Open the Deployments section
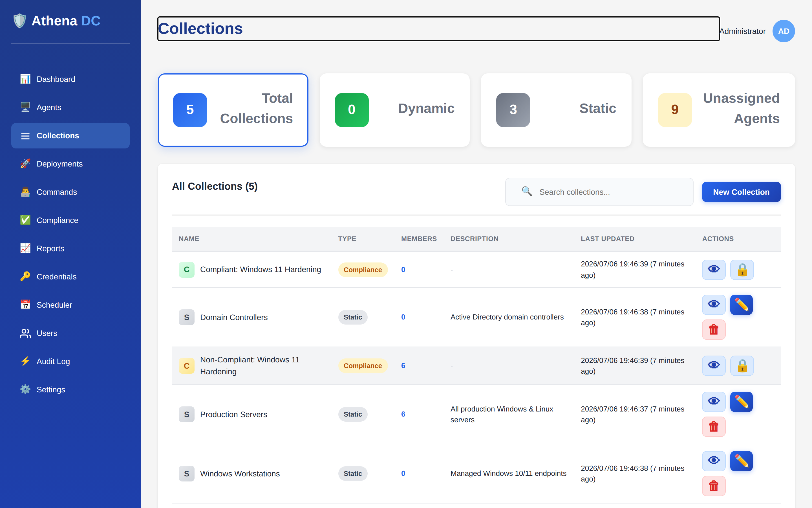Screen dimensions: 812x508 click(70, 164)
